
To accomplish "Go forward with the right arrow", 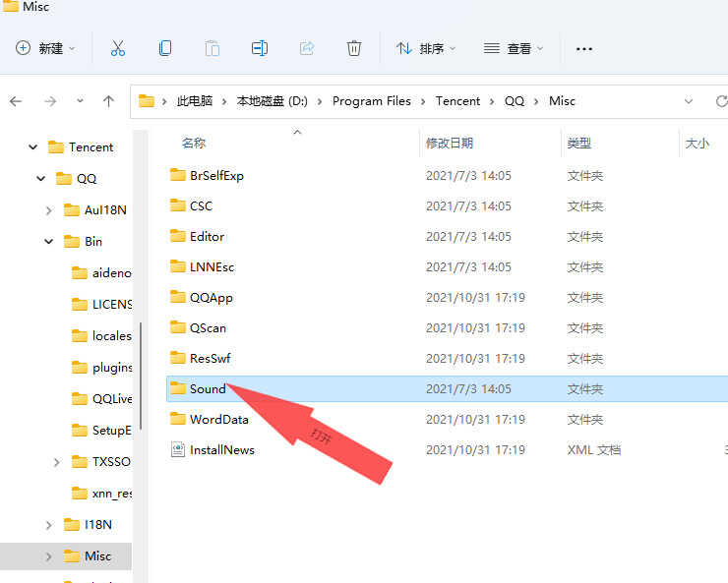I will tap(50, 101).
